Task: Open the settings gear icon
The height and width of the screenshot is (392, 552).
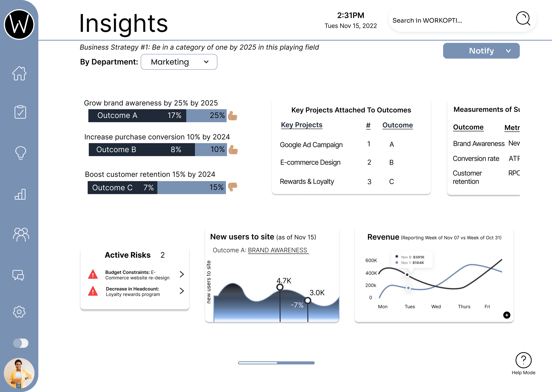Action: [19, 312]
